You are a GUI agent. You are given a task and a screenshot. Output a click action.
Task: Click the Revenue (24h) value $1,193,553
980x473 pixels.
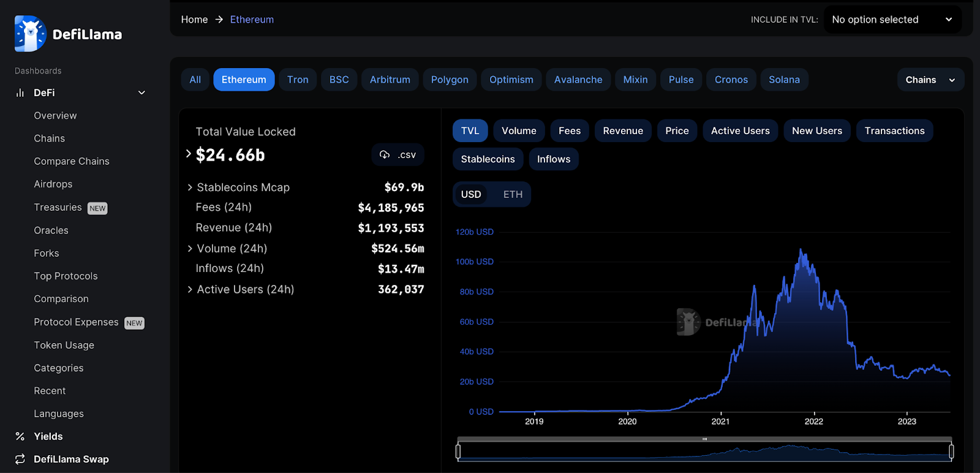pyautogui.click(x=391, y=228)
